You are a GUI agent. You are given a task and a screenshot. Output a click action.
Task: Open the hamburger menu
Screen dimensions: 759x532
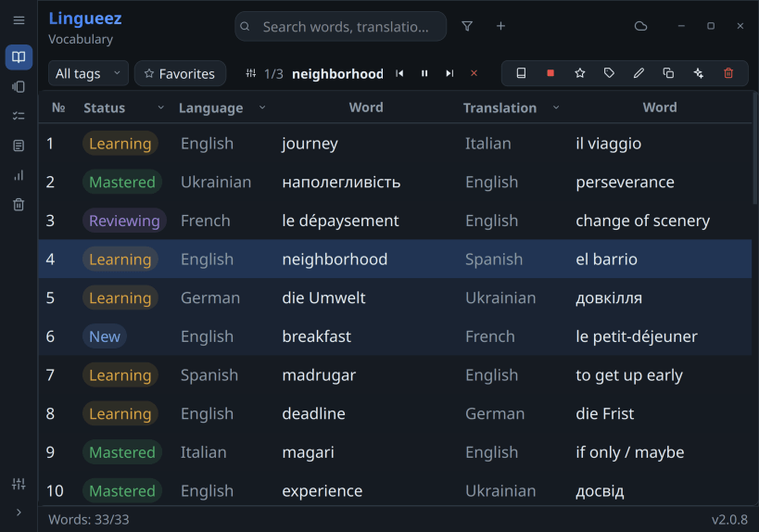pos(19,20)
